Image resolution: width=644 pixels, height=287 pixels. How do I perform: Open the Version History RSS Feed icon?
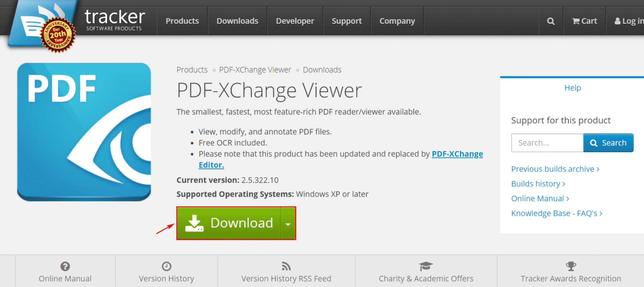tap(286, 266)
